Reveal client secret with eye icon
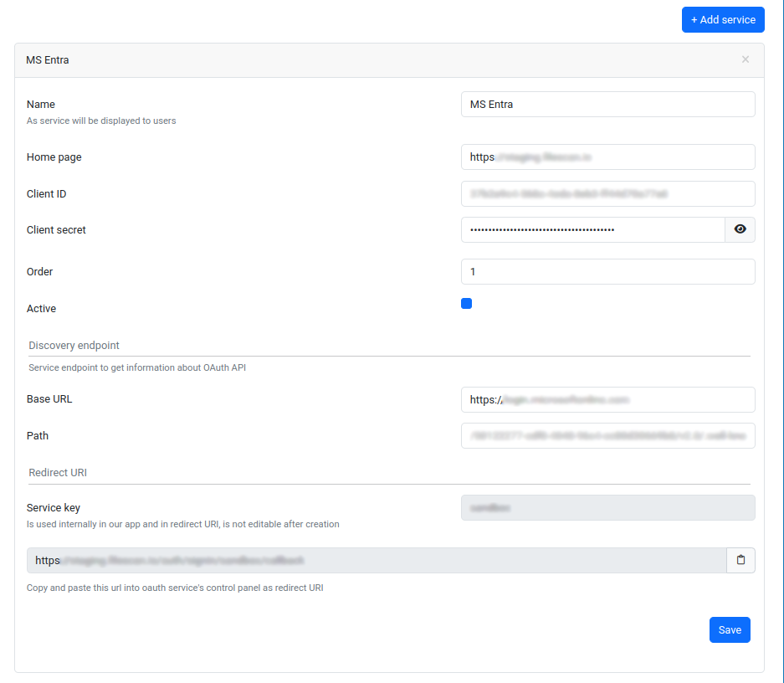The height and width of the screenshot is (683, 784). (x=740, y=229)
